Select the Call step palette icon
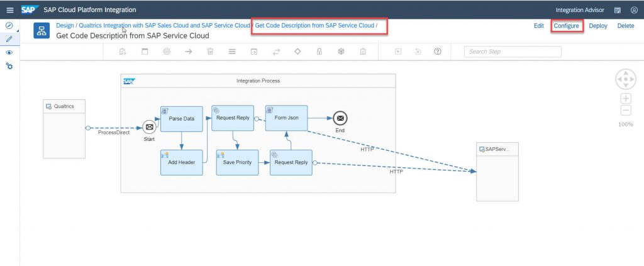The image size is (644, 266). 254,52
